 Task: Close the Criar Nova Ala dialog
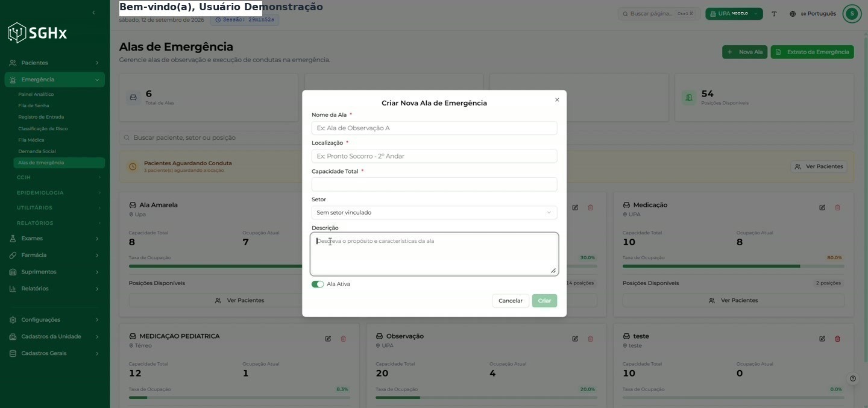557,100
